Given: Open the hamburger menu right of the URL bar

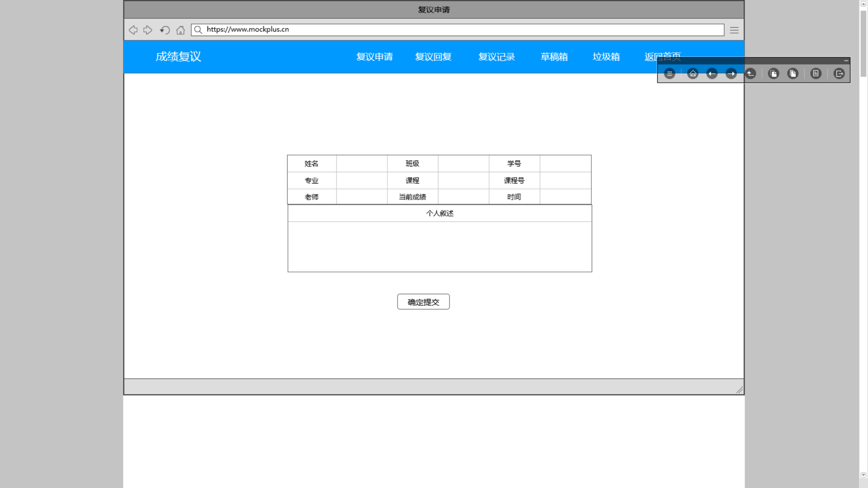Looking at the screenshot, I should [x=734, y=30].
